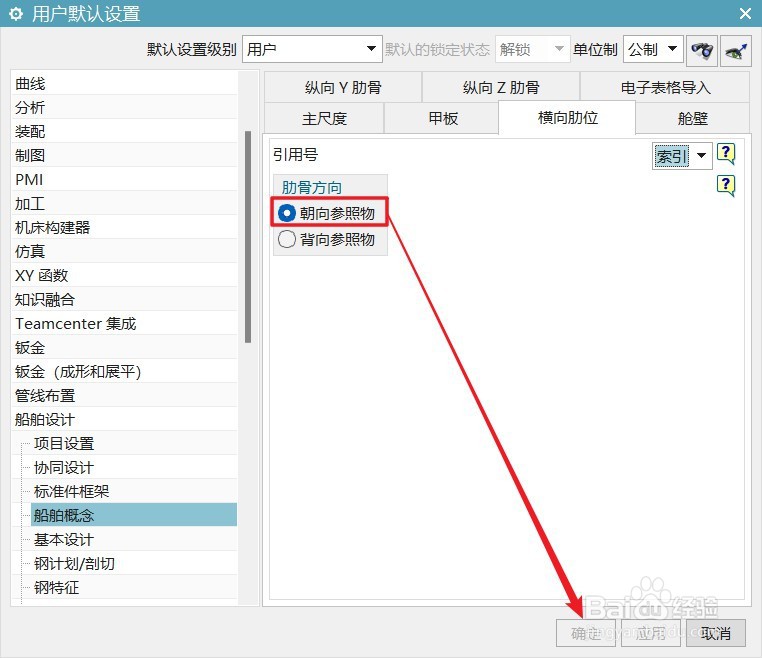Select 船舶设计 parent category
The height and width of the screenshot is (658, 762).
coord(124,419)
